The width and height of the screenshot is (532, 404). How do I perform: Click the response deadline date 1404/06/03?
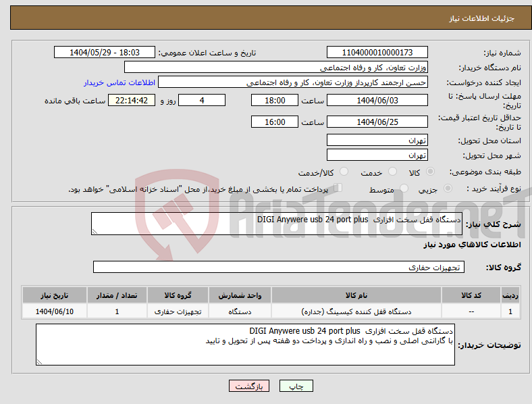coord(377,100)
